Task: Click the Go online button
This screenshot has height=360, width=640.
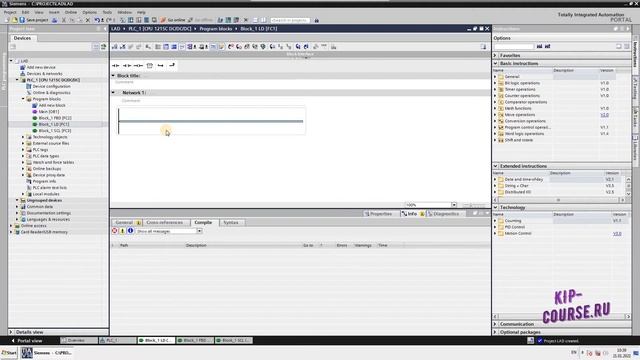Action: (173, 20)
